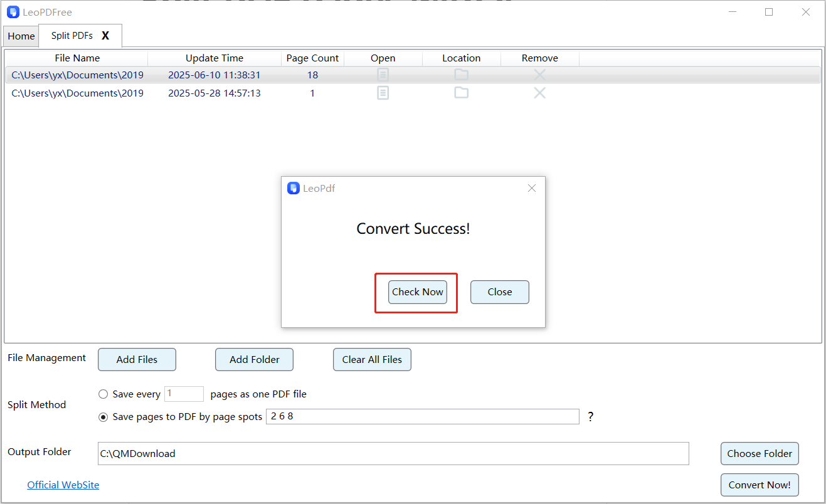826x504 pixels.
Task: Select the file row updated 2025-05-28 14:57:13
Action: tap(413, 93)
